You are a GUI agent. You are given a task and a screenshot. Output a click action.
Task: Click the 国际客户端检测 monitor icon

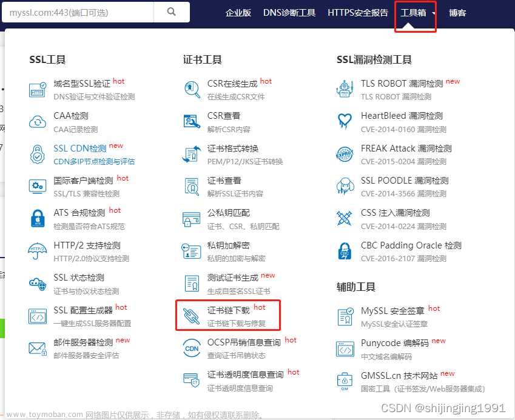coord(38,187)
